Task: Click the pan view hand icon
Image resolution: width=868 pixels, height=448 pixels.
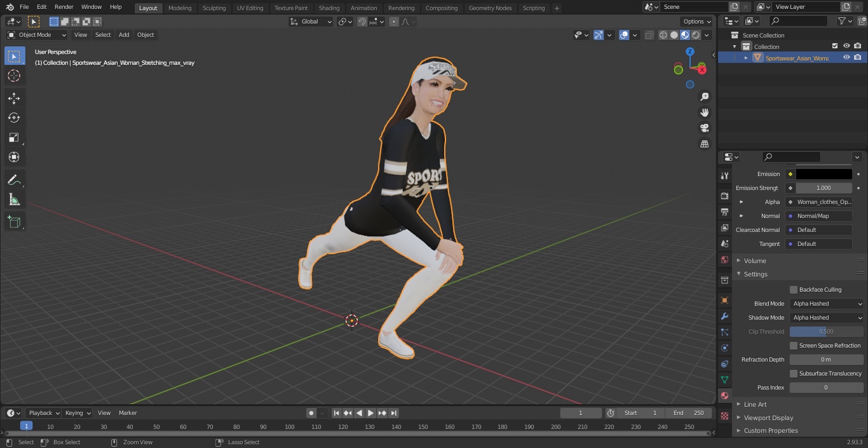Action: [704, 112]
